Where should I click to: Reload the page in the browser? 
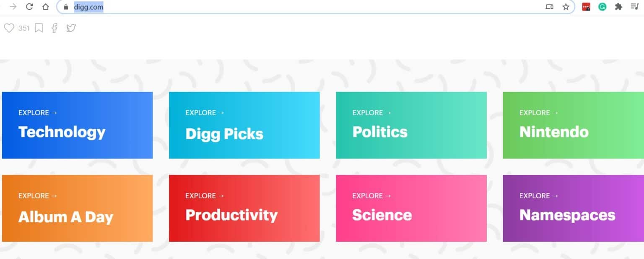(29, 7)
